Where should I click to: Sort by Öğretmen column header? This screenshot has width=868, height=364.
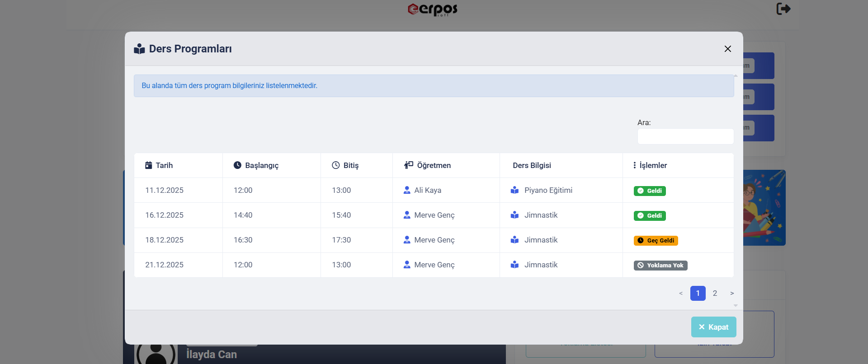pos(428,165)
